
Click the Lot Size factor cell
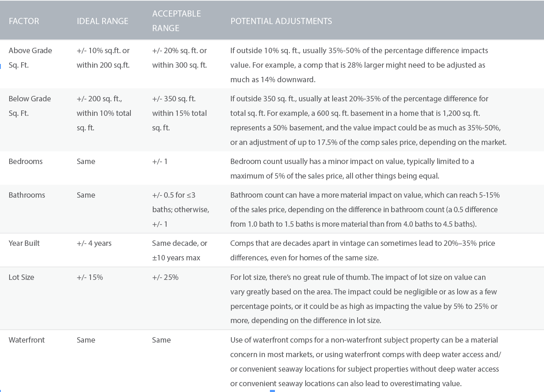tap(21, 277)
